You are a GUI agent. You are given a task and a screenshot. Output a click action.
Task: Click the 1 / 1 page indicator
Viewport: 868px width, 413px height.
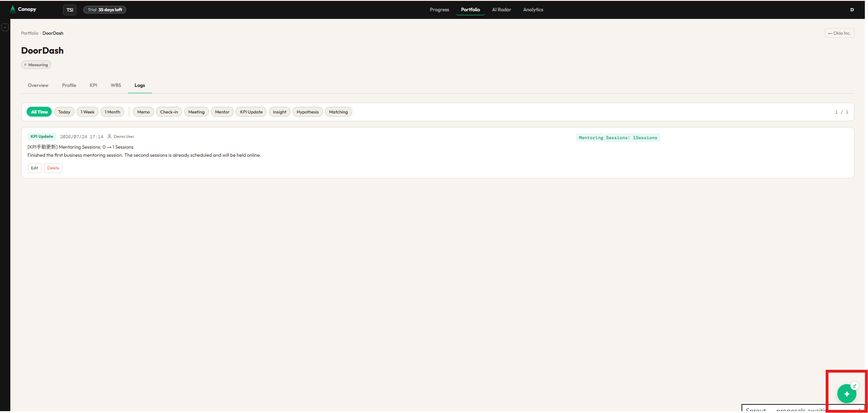(x=841, y=112)
